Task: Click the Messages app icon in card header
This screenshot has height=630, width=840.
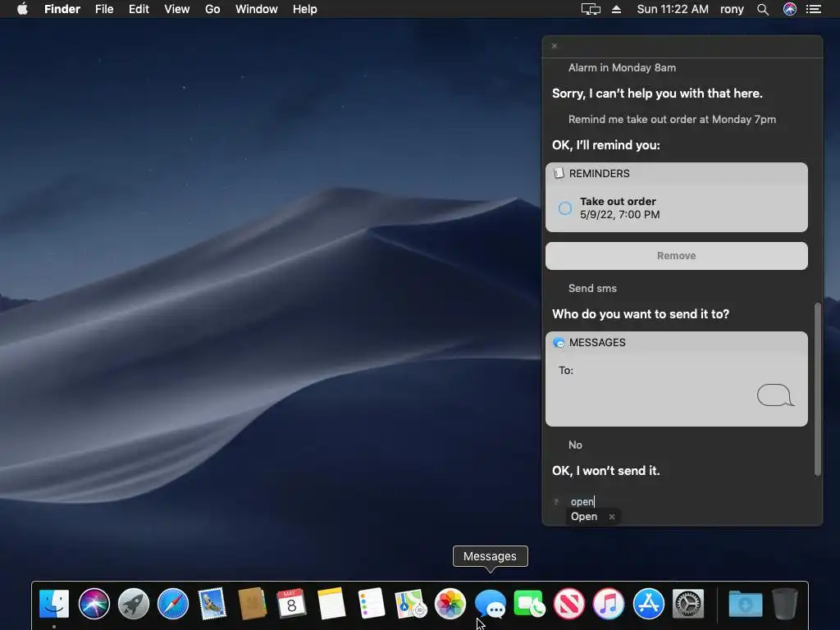Action: point(559,343)
